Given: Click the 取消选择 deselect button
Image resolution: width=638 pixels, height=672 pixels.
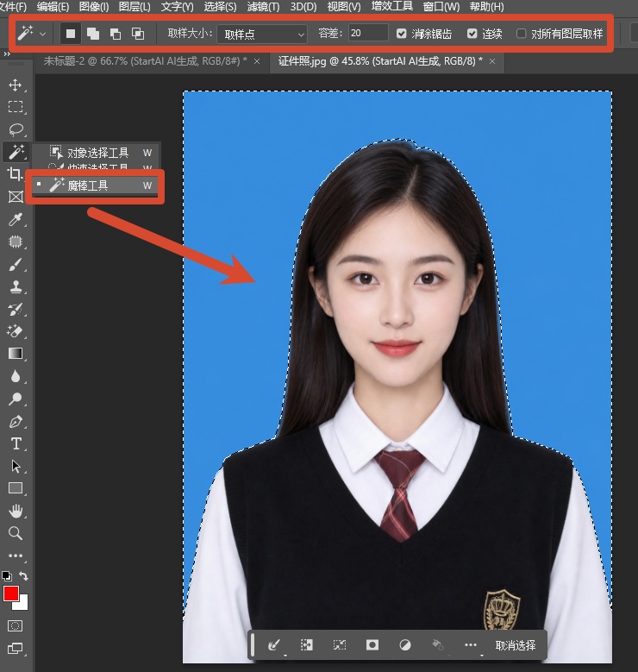Looking at the screenshot, I should (x=515, y=645).
